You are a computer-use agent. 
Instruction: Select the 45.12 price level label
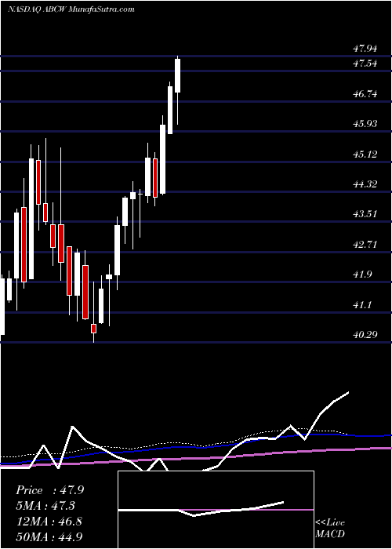365,154
